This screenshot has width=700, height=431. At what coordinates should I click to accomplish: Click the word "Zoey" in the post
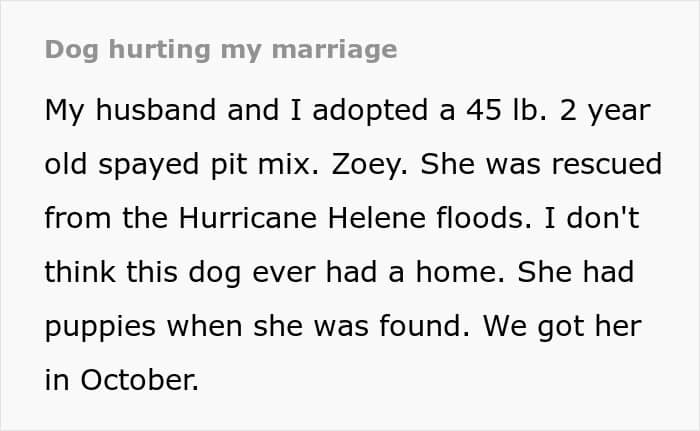click(369, 164)
